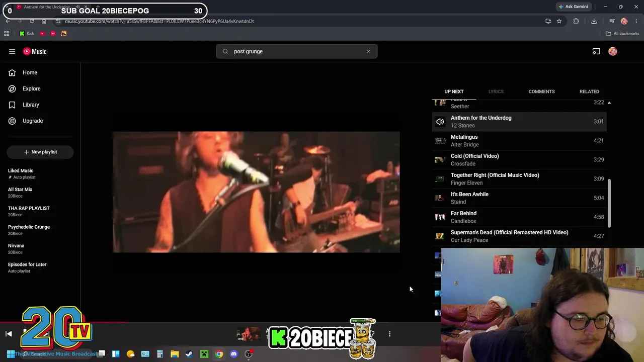Open the YouTube Music guide hamburger menu

[x=12, y=51]
